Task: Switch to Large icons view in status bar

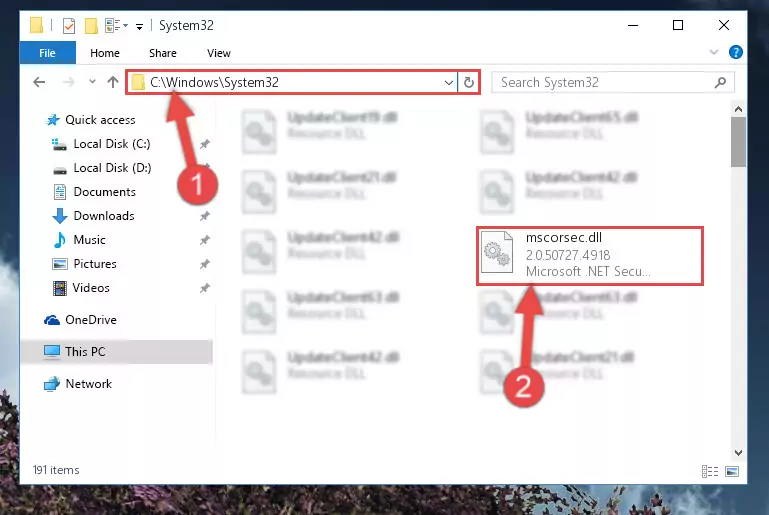Action: pos(732,471)
